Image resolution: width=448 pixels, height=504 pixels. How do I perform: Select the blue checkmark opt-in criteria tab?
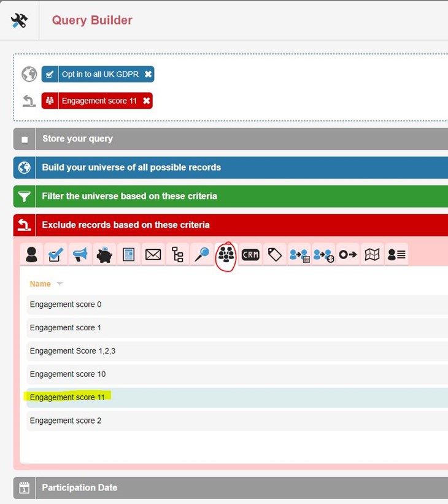(x=56, y=255)
